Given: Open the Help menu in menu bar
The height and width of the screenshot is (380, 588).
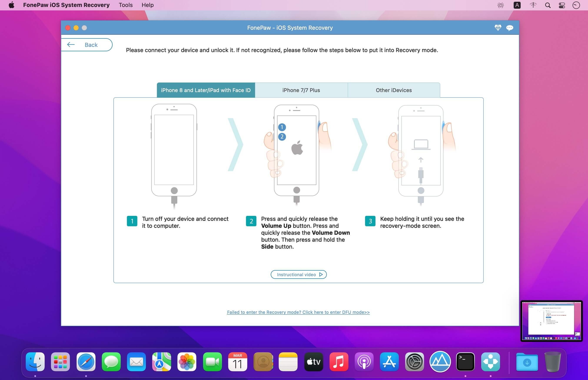Looking at the screenshot, I should click(148, 5).
